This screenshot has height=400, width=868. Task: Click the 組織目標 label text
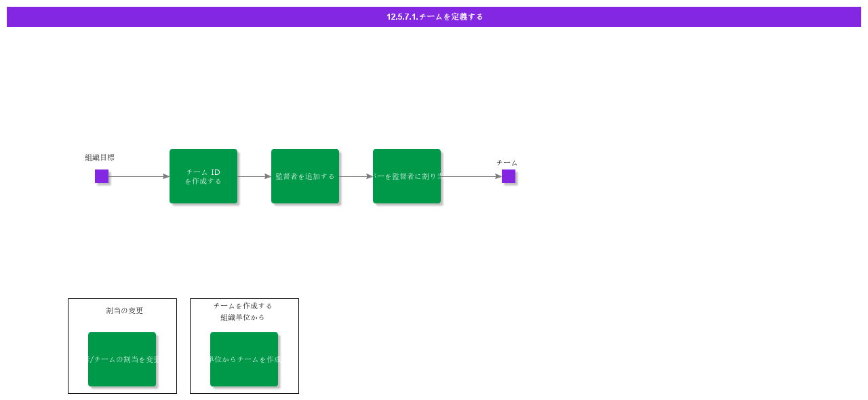point(100,157)
